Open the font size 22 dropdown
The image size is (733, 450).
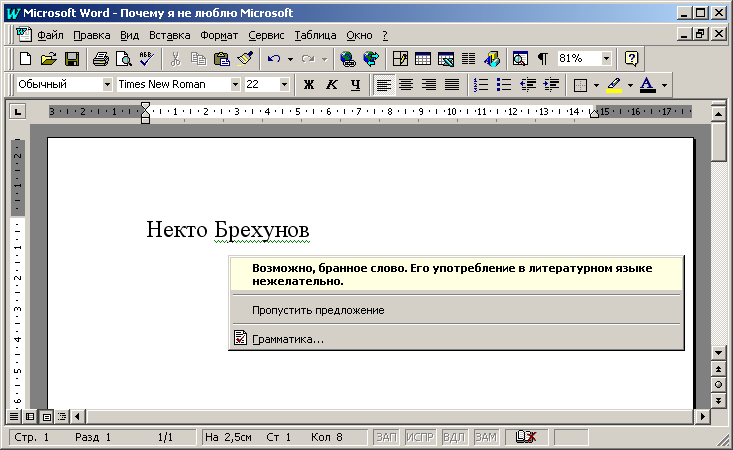284,85
